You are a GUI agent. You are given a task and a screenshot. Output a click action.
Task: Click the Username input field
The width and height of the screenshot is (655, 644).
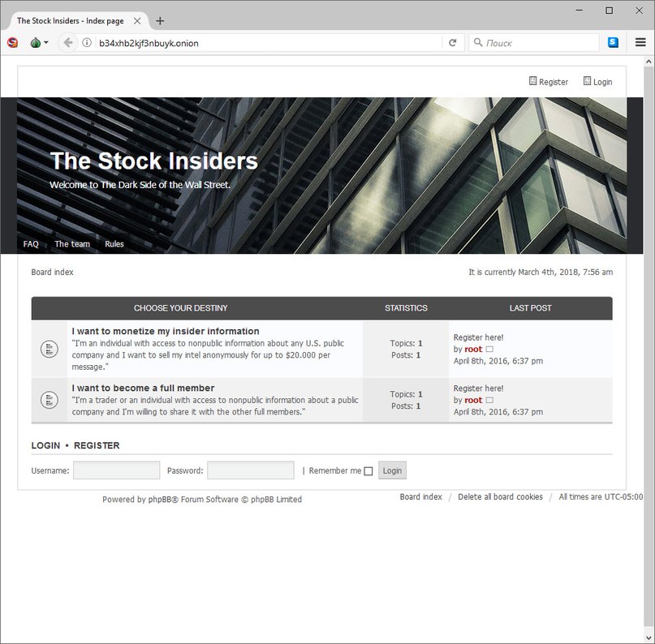tap(117, 470)
